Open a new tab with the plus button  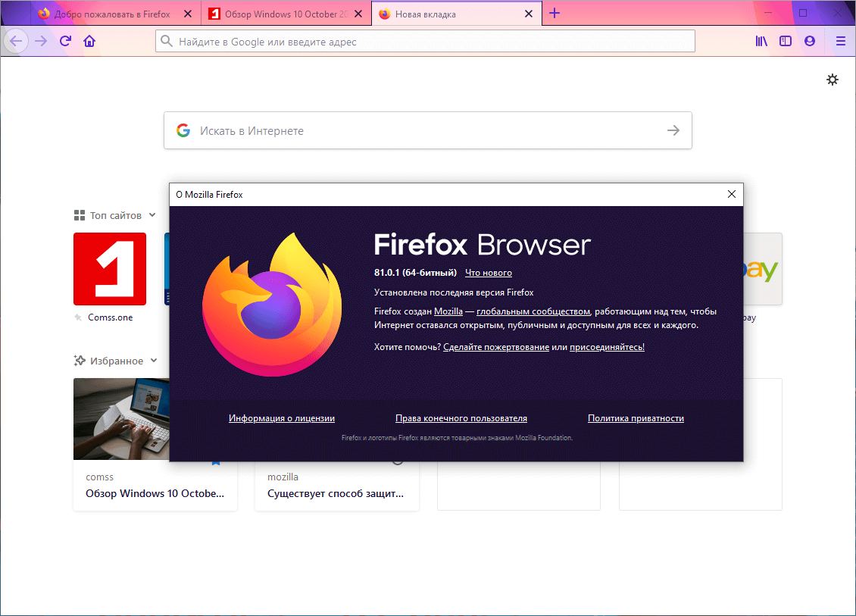coord(554,13)
